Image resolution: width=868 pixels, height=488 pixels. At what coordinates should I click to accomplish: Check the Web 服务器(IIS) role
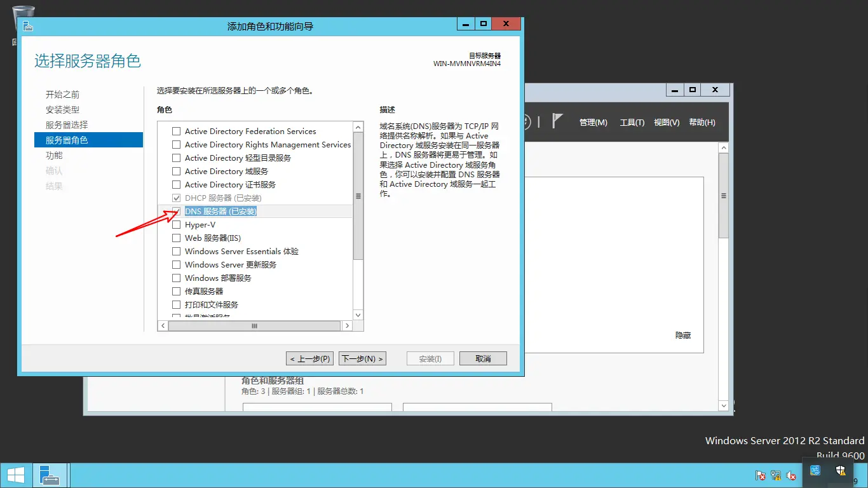[x=177, y=238]
